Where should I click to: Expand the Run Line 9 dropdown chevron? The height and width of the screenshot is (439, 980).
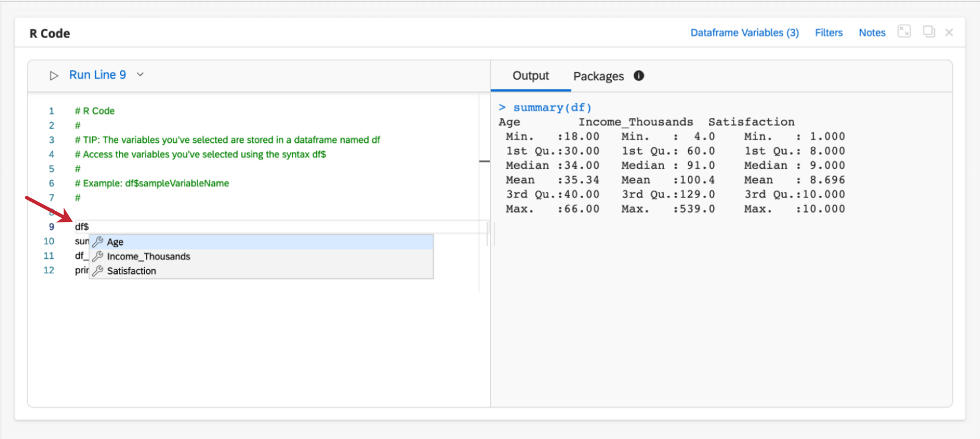tap(140, 75)
